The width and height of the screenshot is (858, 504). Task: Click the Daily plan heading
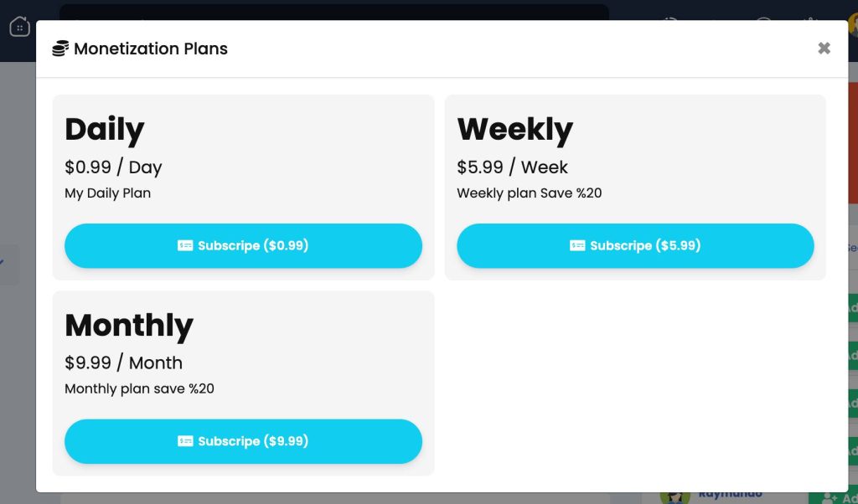[x=105, y=130]
